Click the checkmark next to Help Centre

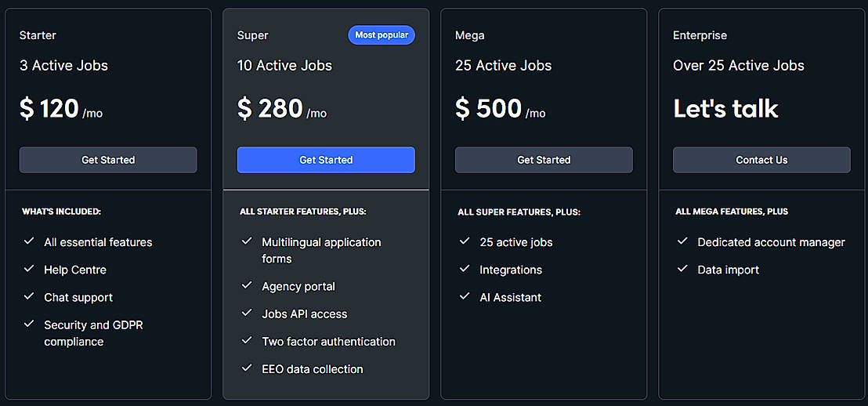pyautogui.click(x=29, y=269)
